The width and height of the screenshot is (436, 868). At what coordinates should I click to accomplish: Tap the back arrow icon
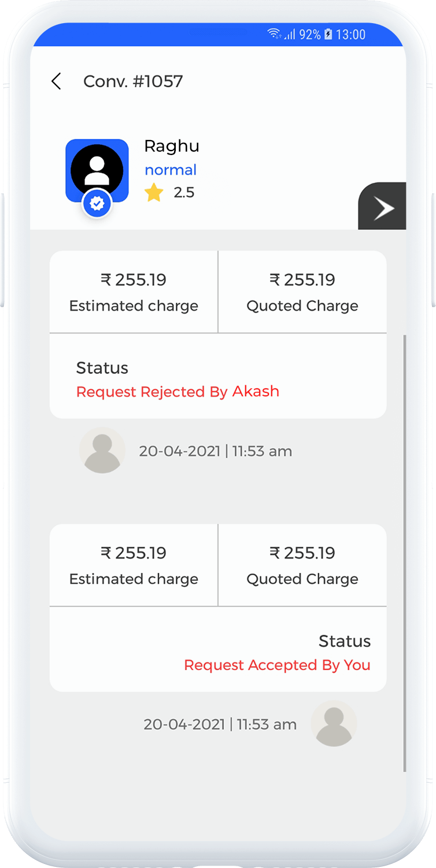click(x=56, y=82)
